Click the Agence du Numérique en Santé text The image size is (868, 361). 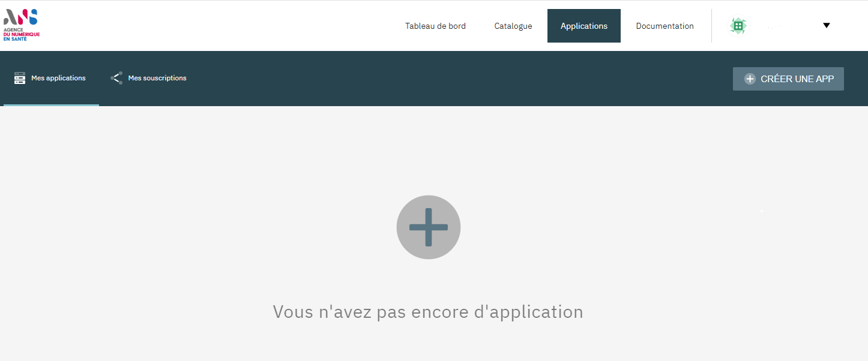22,34
